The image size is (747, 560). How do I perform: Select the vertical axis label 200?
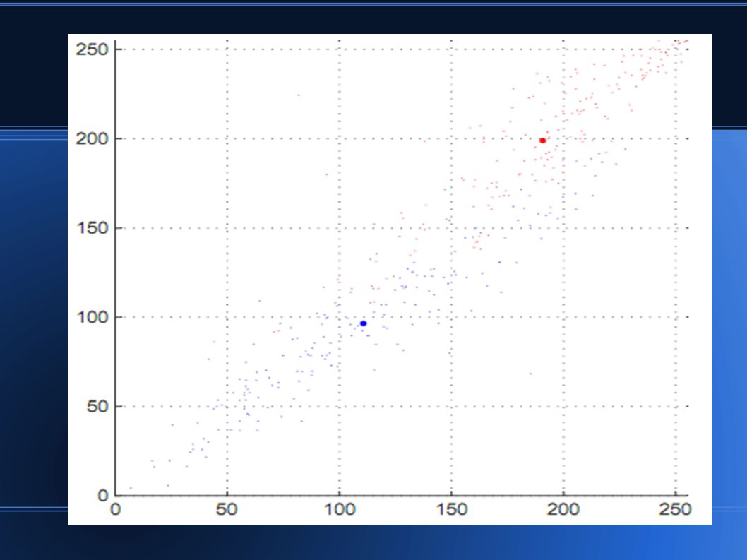click(92, 138)
